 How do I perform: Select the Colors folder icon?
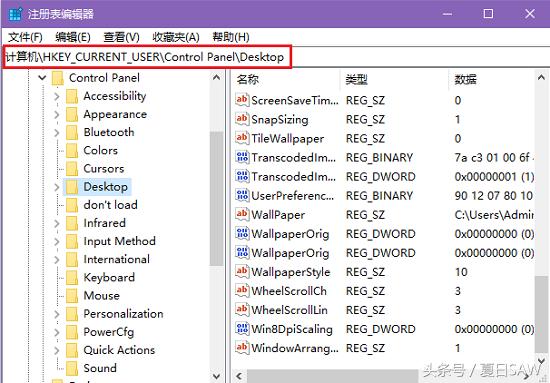coord(72,150)
